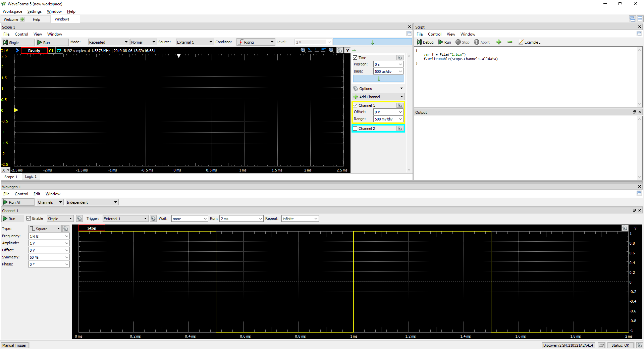This screenshot has height=349, width=644.
Task: Click the Add Channel button
Action: [x=378, y=97]
